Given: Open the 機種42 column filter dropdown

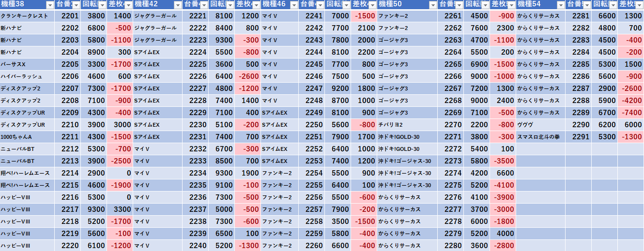Looking at the screenshot, I should [x=178, y=5].
